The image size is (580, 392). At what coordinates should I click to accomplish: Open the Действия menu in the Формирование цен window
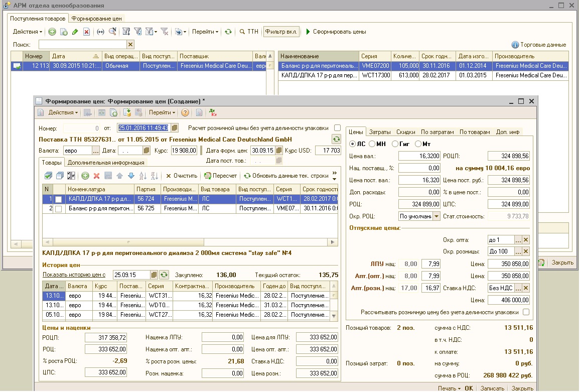point(63,113)
